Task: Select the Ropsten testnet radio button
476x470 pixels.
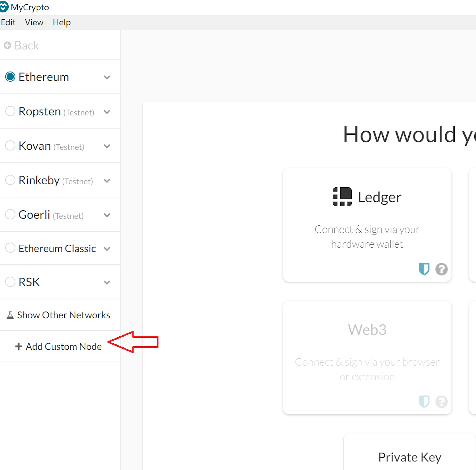Action: pyautogui.click(x=10, y=111)
